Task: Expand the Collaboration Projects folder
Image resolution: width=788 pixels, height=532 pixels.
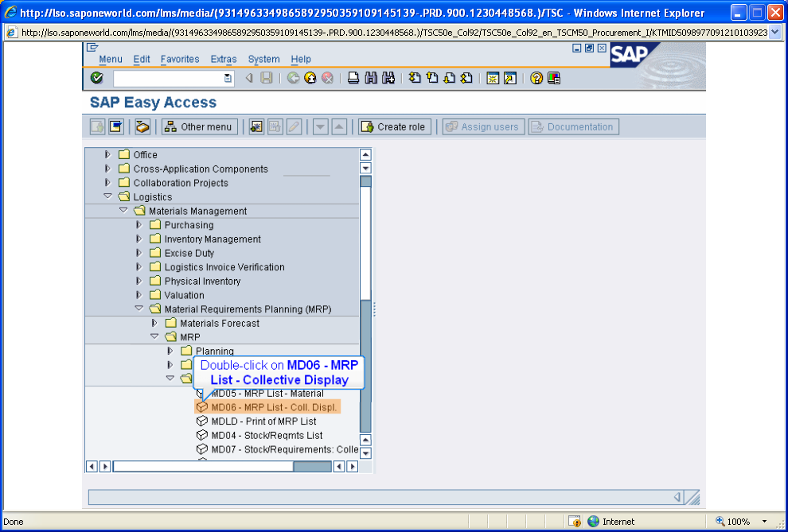Action: [x=107, y=183]
